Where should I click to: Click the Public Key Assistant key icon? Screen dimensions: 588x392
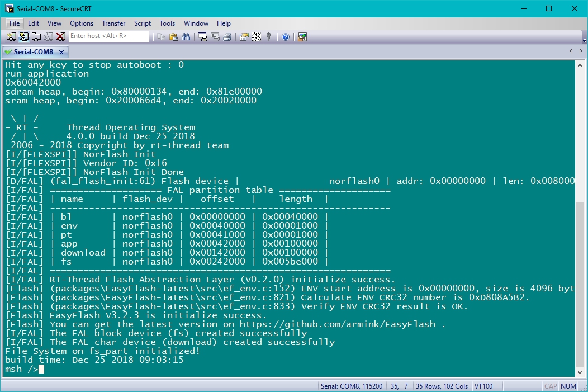(268, 37)
